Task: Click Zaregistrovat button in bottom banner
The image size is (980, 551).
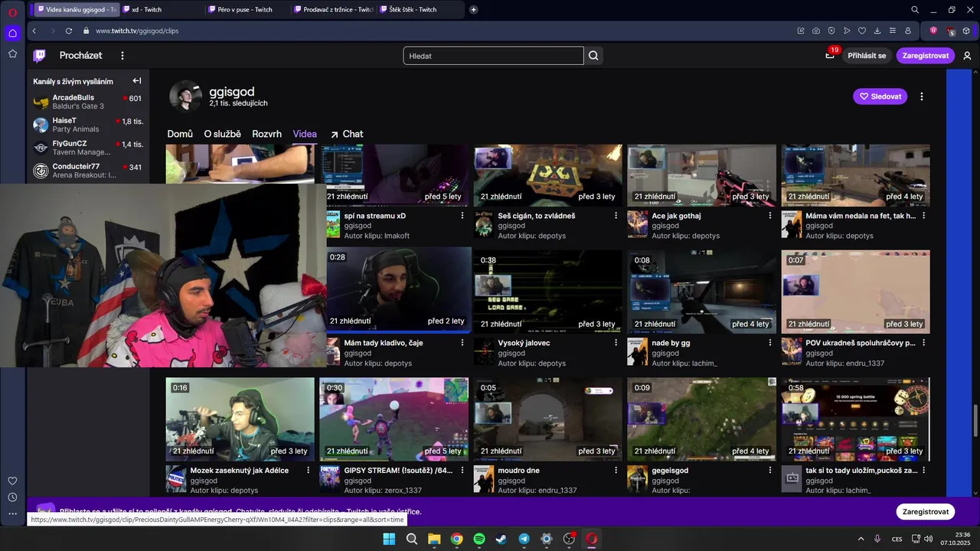Action: (x=926, y=511)
